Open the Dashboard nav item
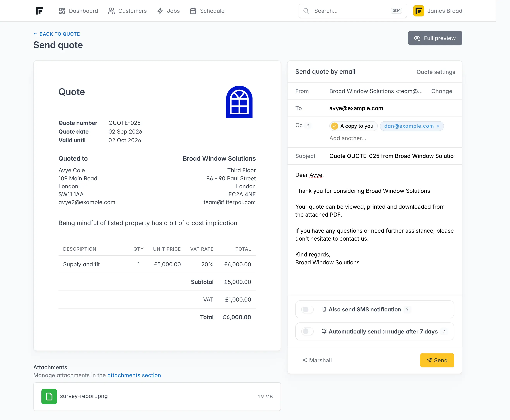The height and width of the screenshot is (420, 510). click(x=78, y=11)
